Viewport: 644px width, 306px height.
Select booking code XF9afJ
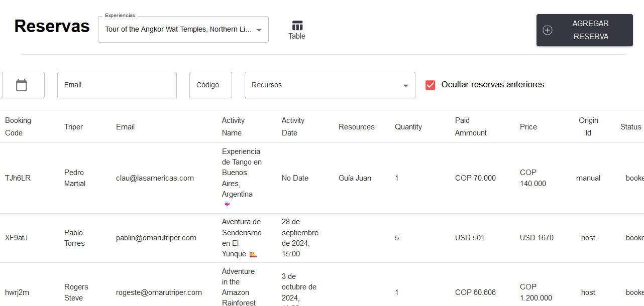[16, 238]
